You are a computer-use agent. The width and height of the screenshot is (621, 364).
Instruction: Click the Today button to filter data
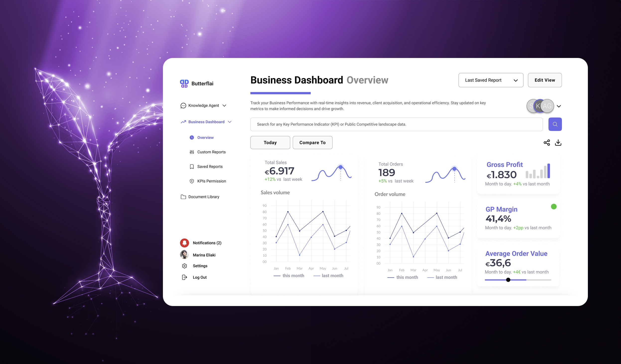(x=270, y=142)
